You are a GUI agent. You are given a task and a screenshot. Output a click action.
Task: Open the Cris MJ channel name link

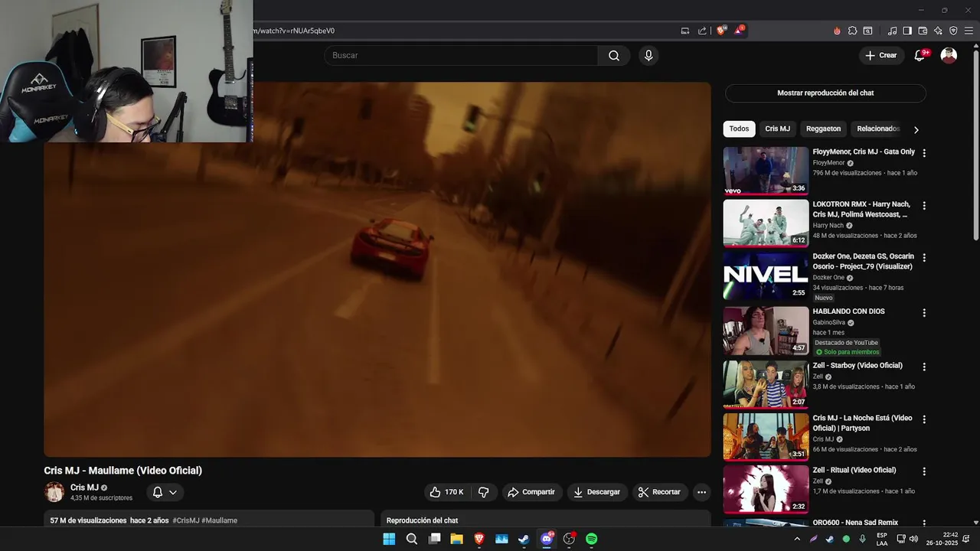[x=84, y=487]
